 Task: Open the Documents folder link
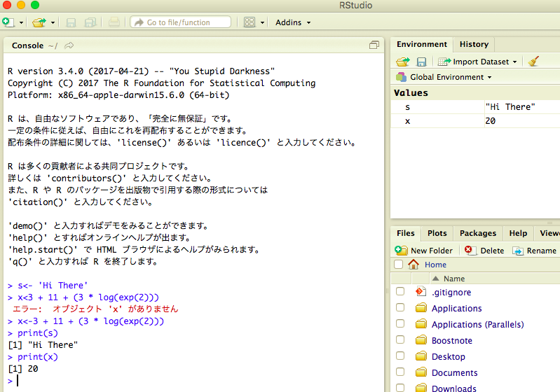454,372
